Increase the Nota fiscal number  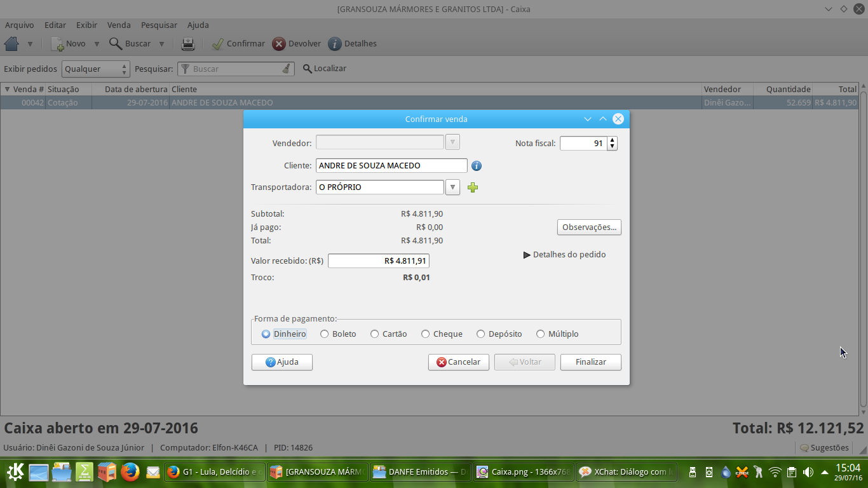click(612, 140)
